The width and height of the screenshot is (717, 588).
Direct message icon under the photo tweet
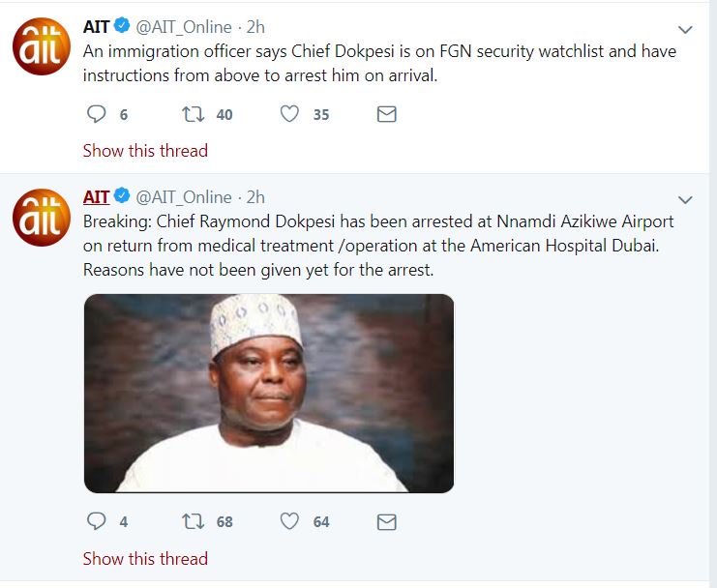[x=386, y=521]
